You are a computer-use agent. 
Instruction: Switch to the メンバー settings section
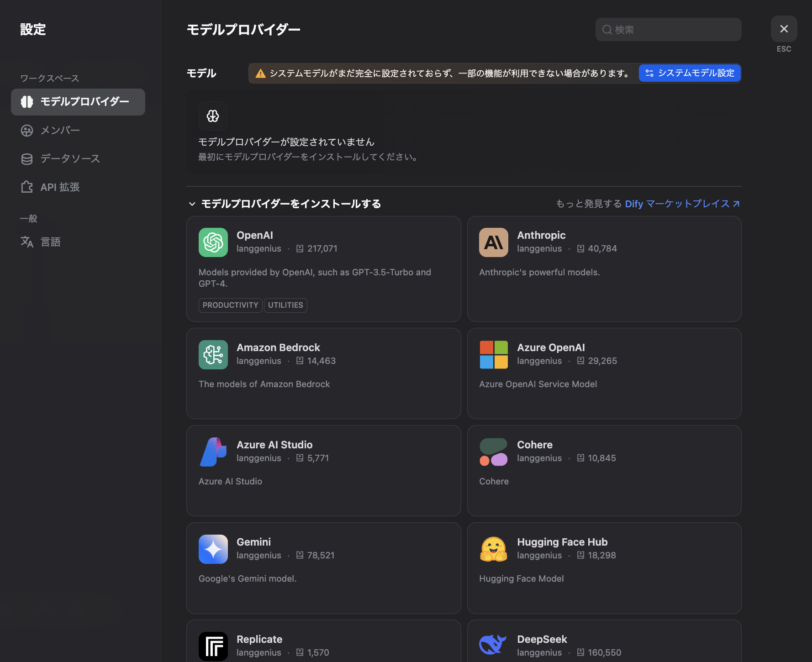(78, 131)
